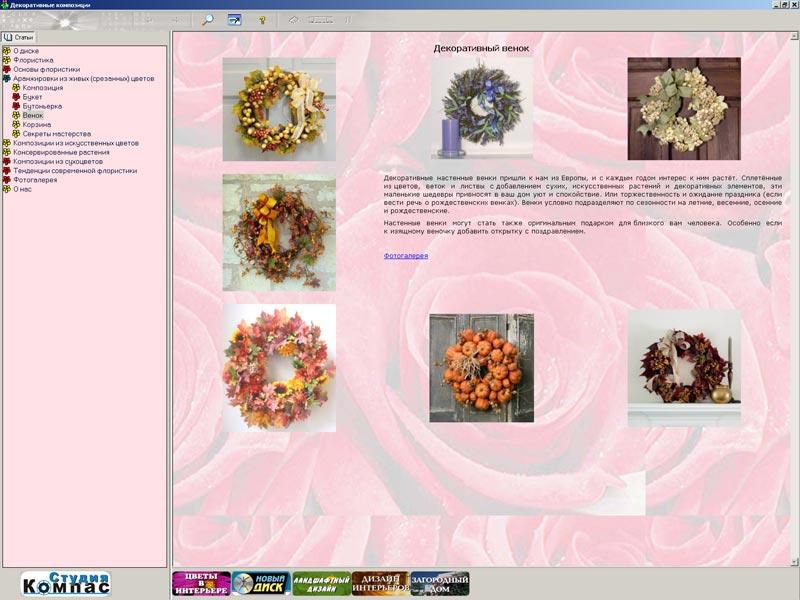
Task: Switch to the Статьи tab
Action: 19,37
